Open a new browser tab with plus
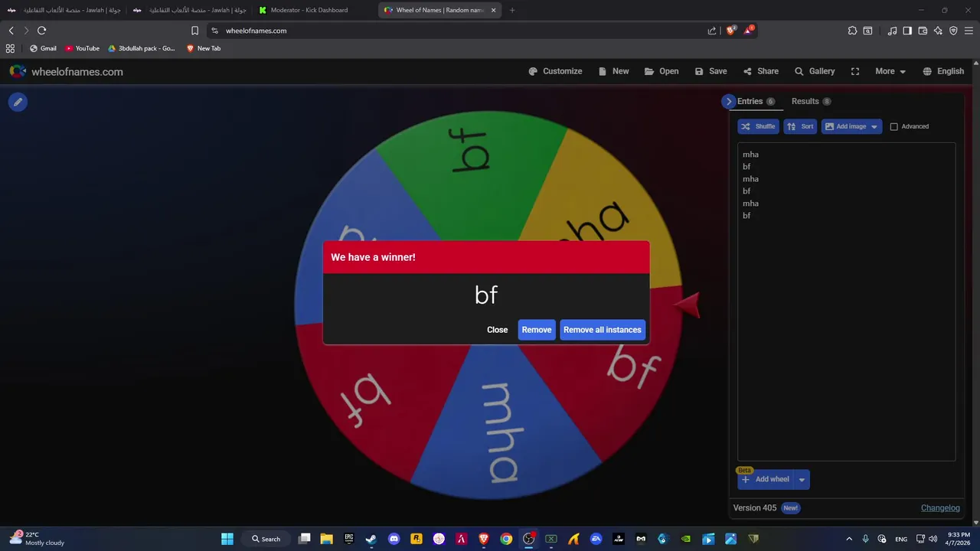 click(512, 10)
